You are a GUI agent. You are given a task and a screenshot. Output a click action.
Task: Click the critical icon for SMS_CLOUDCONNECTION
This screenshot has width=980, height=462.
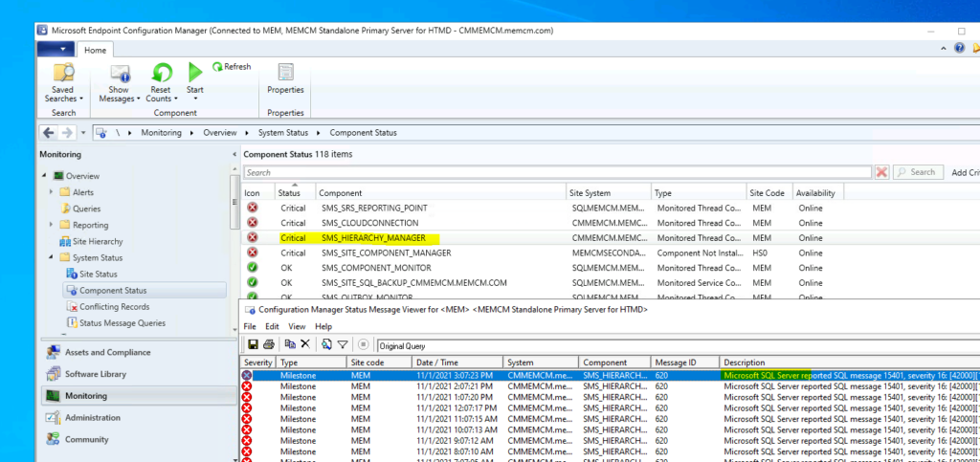pyautogui.click(x=253, y=222)
